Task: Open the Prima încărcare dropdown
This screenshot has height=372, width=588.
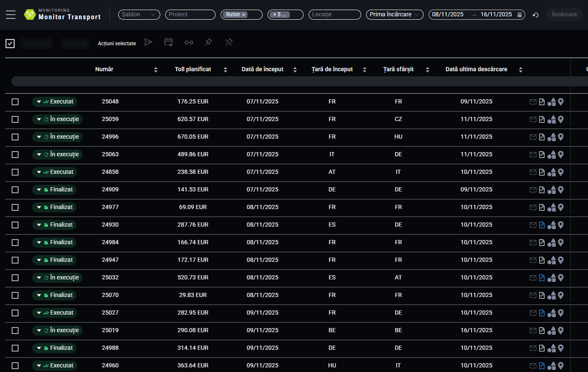Action: click(394, 14)
